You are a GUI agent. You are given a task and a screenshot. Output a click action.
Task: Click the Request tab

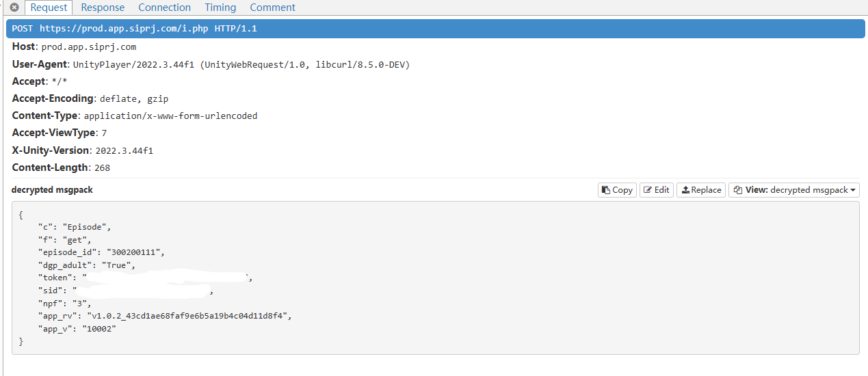(x=49, y=8)
